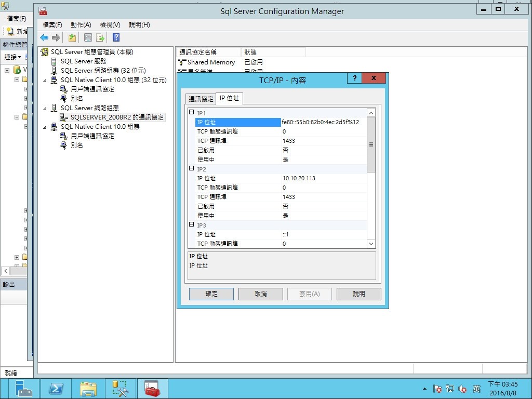
Task: Click the 取消 button
Action: [x=261, y=294]
